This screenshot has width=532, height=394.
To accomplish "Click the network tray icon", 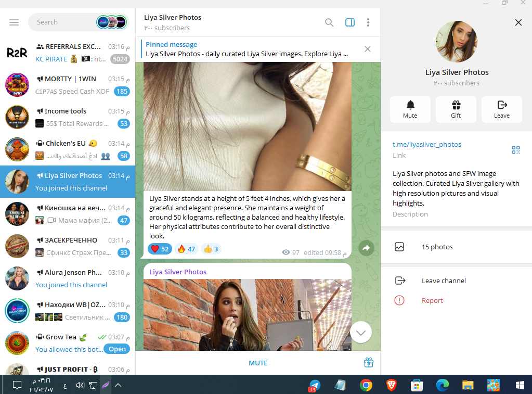I will click(93, 385).
